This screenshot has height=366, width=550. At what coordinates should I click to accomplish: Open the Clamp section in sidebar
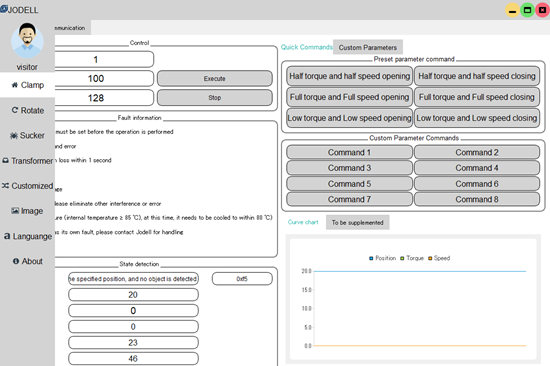pos(27,85)
